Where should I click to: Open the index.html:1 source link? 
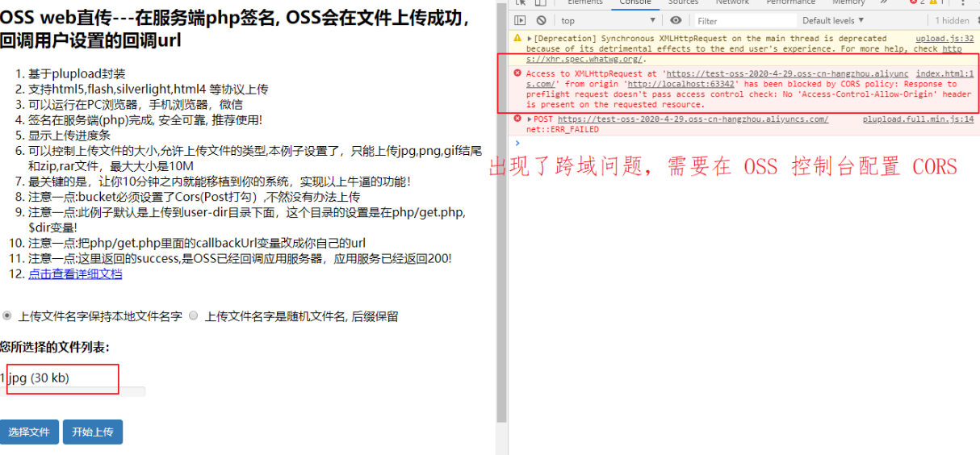coord(944,73)
